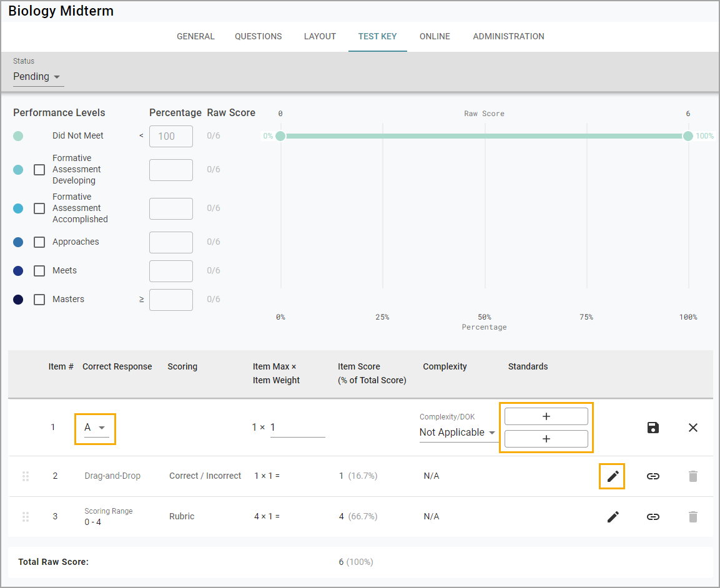This screenshot has height=588, width=720.
Task: Open the Pending status dropdown
Action: (x=37, y=77)
